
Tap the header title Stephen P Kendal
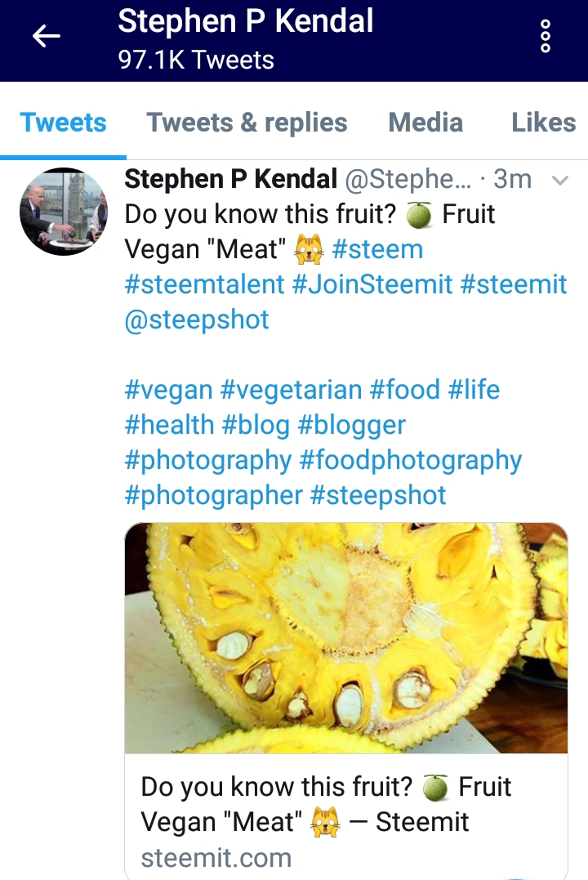click(246, 21)
